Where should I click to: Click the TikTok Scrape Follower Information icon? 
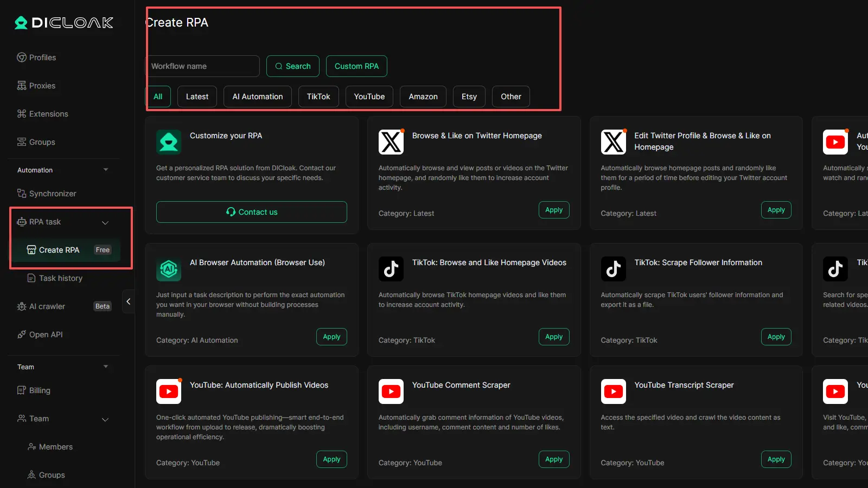pyautogui.click(x=613, y=269)
